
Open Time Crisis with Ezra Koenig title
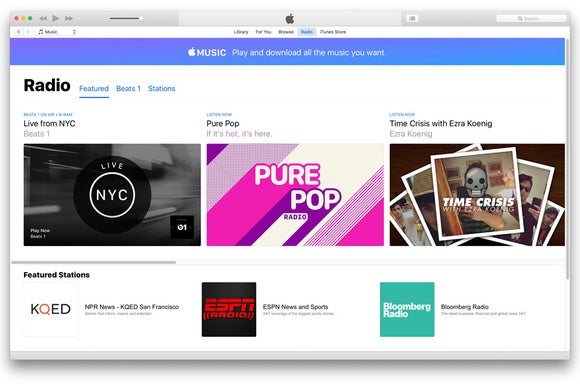pyautogui.click(x=441, y=124)
